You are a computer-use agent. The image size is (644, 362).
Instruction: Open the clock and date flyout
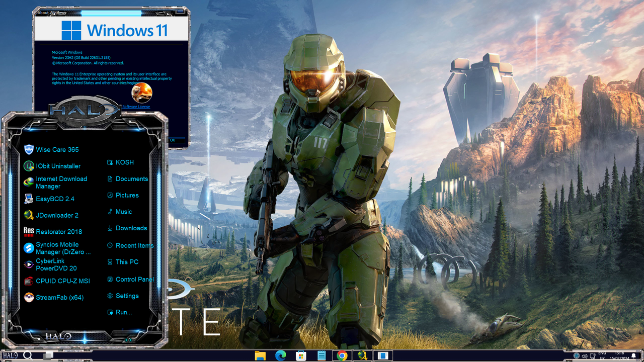[x=619, y=356]
